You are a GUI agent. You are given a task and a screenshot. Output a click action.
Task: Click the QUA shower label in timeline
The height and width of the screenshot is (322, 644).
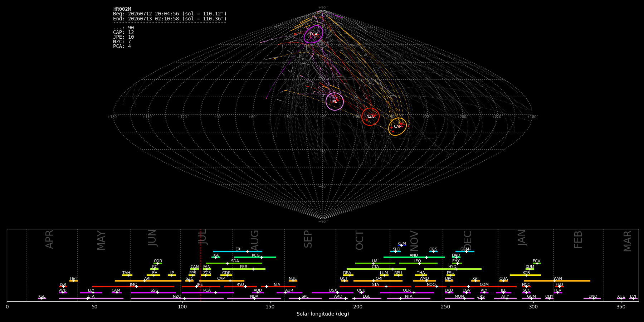coord(503,279)
